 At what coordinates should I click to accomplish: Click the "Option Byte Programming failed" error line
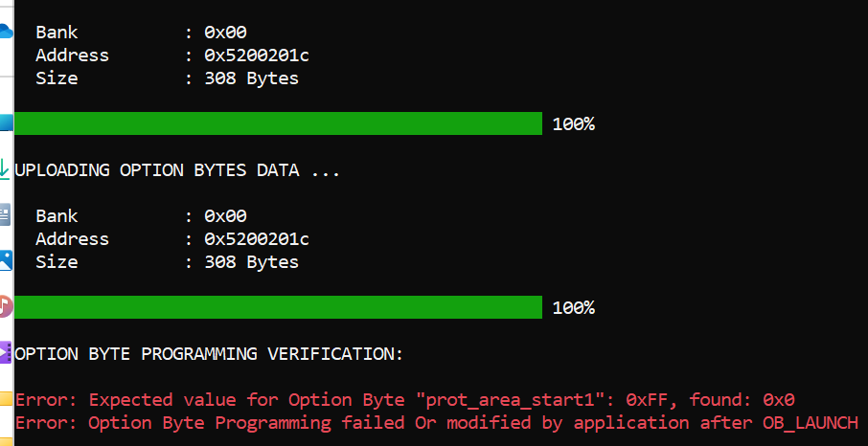pyautogui.click(x=436, y=423)
